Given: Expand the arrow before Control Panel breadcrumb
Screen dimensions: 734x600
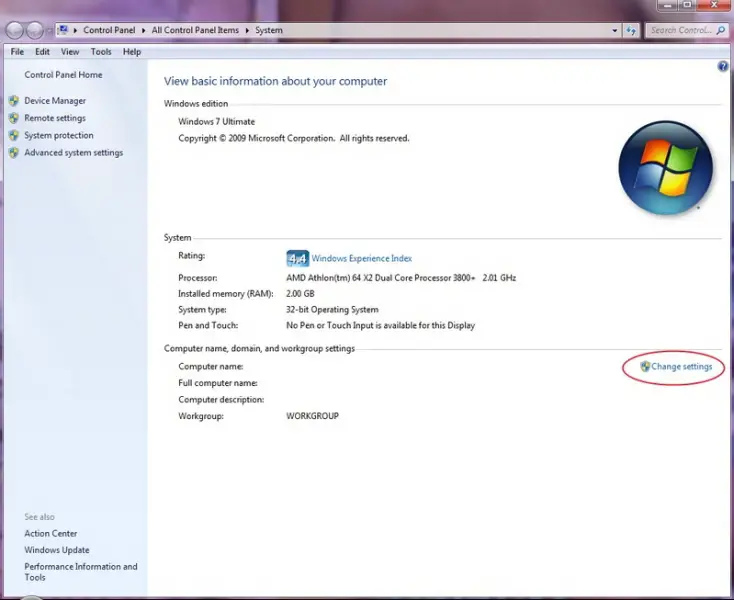Looking at the screenshot, I should tap(75, 30).
